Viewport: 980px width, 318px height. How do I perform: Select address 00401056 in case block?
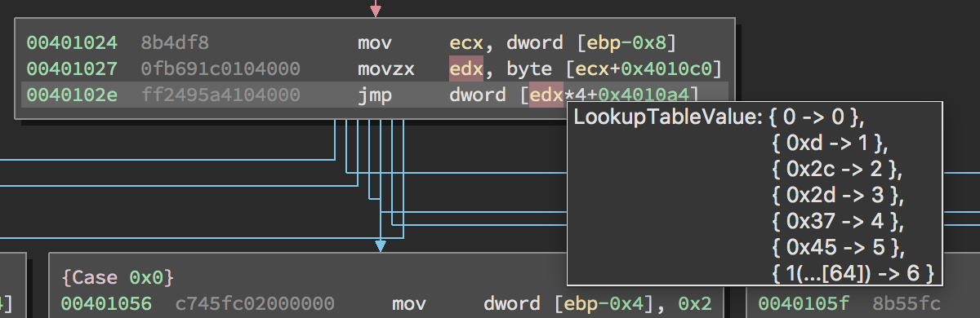coord(107,303)
